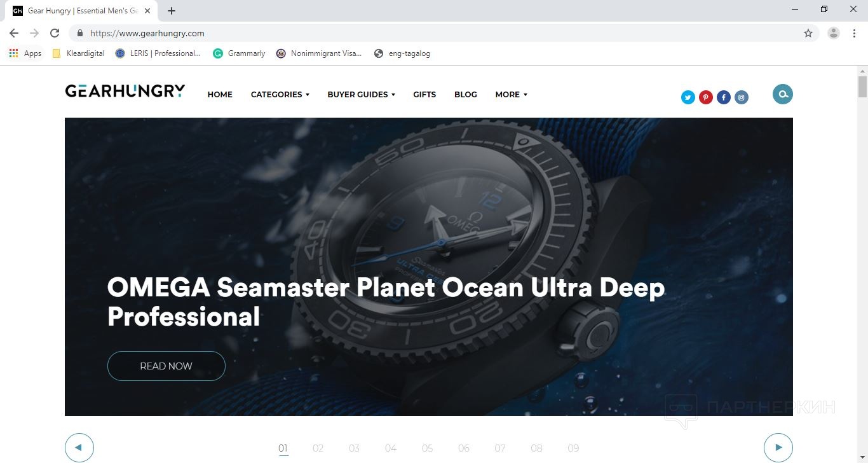Select the Gear Hungry browser tab
This screenshot has height=463, width=868.
81,11
